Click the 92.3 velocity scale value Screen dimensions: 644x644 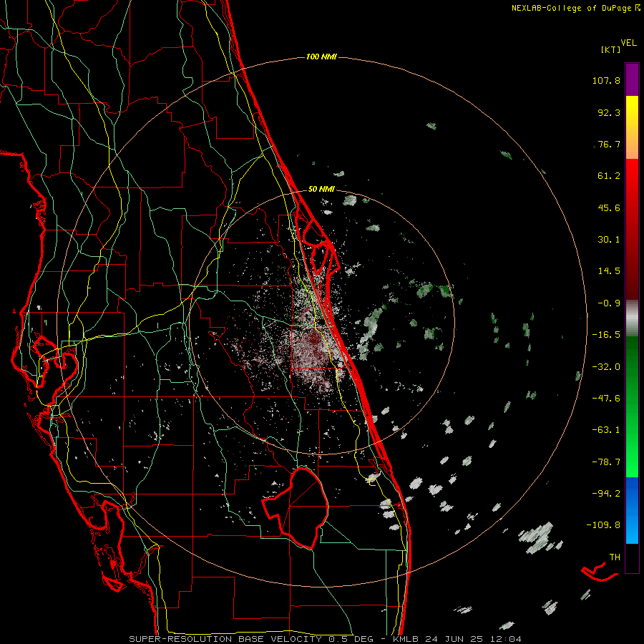(609, 112)
